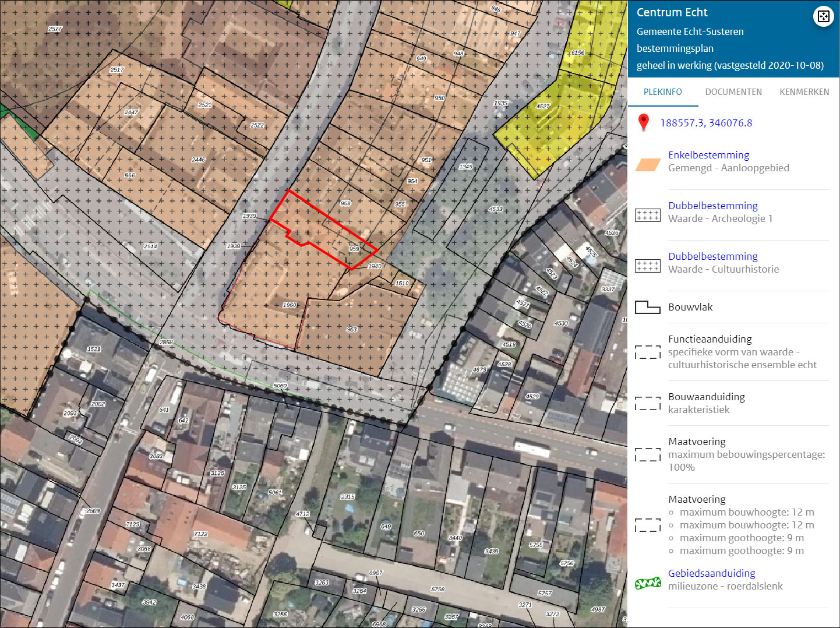This screenshot has height=628, width=840.
Task: Click the Waarde - Archeologie 1 text
Action: click(x=720, y=218)
